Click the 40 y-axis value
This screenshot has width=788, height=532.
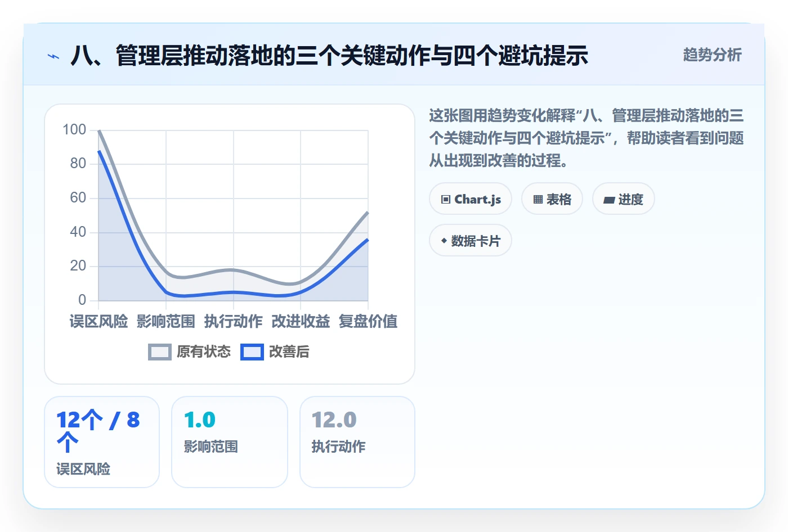[78, 232]
